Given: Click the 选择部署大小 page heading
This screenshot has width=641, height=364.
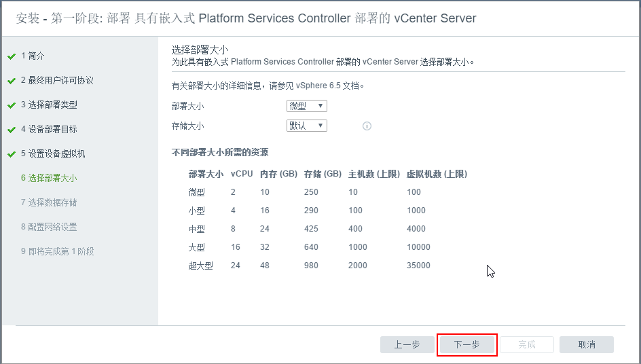Looking at the screenshot, I should point(200,50).
